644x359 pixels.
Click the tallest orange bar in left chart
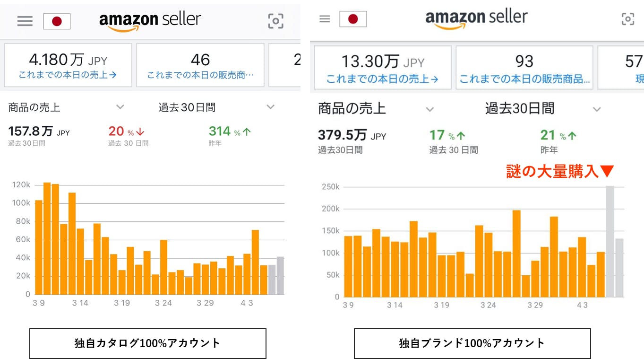point(47,239)
